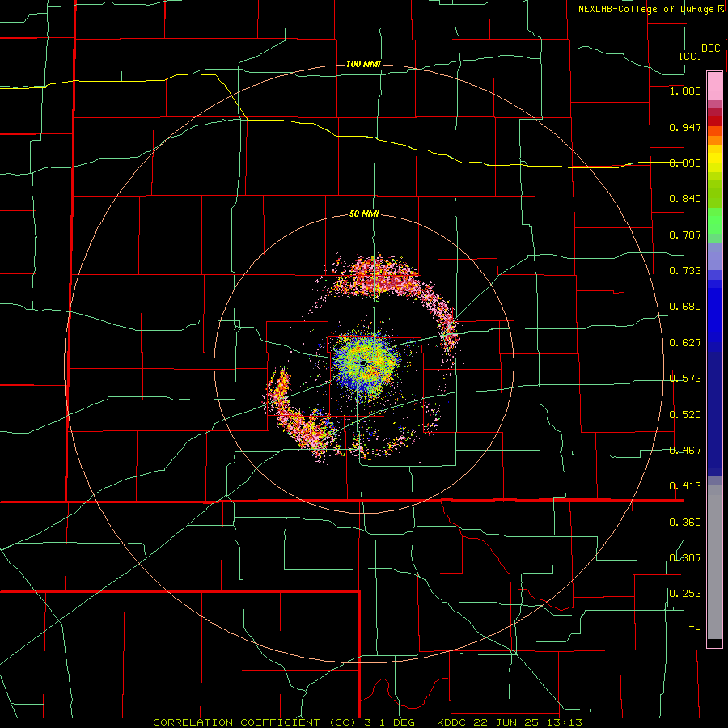Select the 0.680 scale value

point(685,307)
